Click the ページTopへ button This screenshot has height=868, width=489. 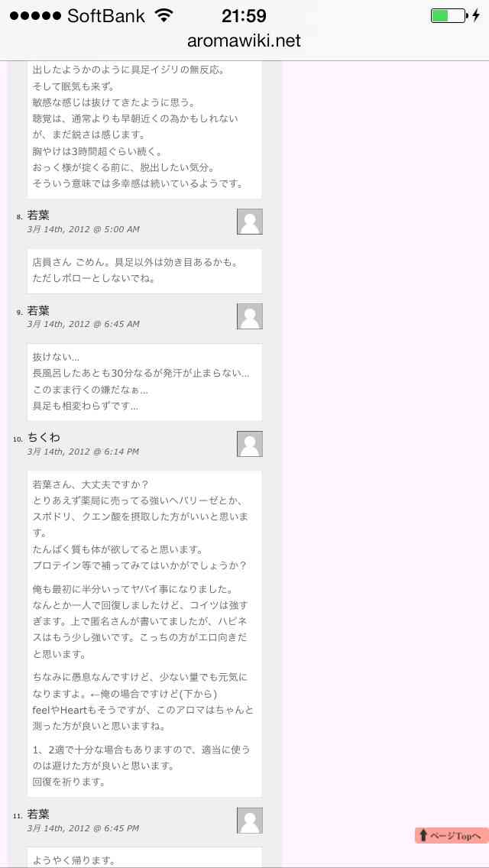(x=452, y=835)
